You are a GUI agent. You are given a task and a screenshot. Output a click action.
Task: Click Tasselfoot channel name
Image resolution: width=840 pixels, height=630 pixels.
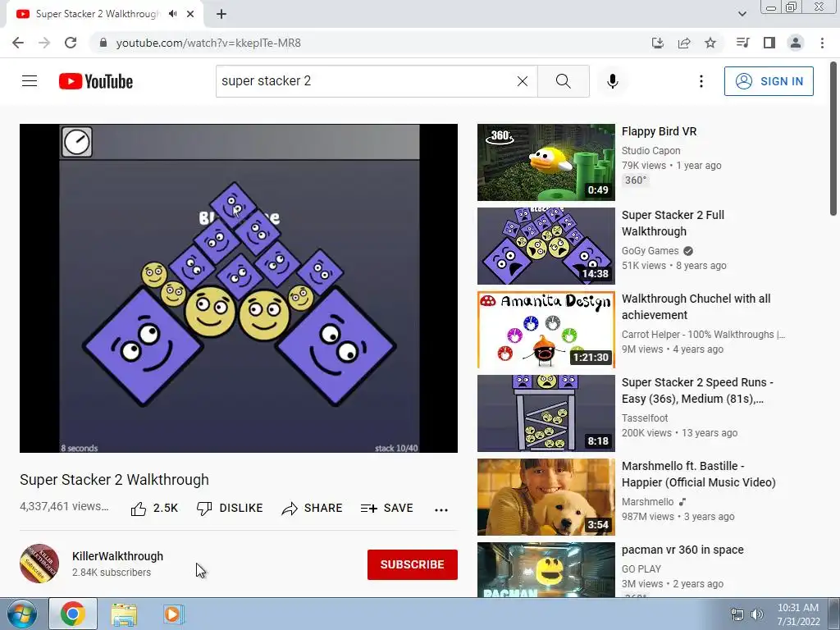coord(645,418)
